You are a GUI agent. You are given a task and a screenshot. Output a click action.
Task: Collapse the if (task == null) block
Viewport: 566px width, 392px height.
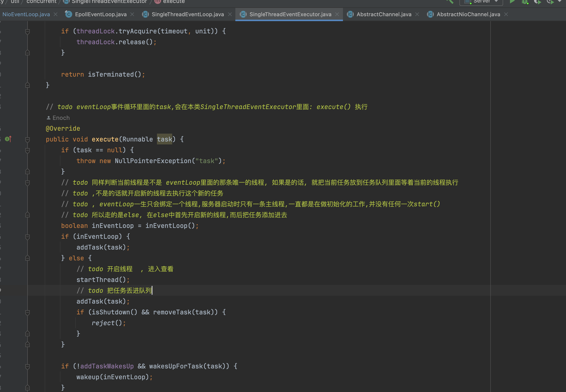click(x=28, y=150)
